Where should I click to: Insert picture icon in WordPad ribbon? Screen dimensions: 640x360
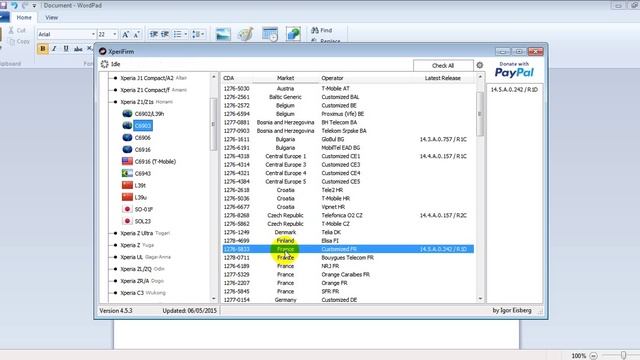(x=223, y=34)
